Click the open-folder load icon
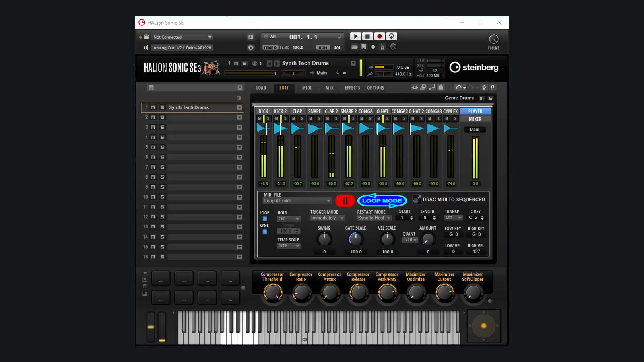The image size is (644, 362). click(355, 47)
